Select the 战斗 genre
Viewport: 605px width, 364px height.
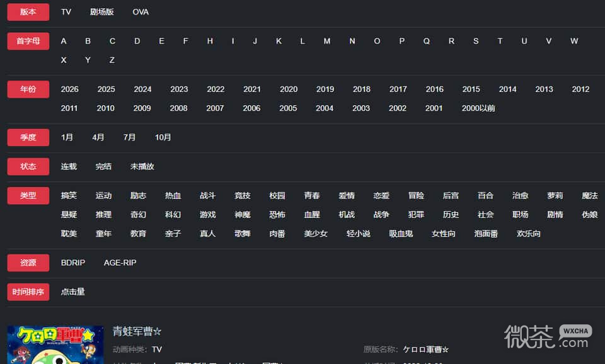(207, 195)
